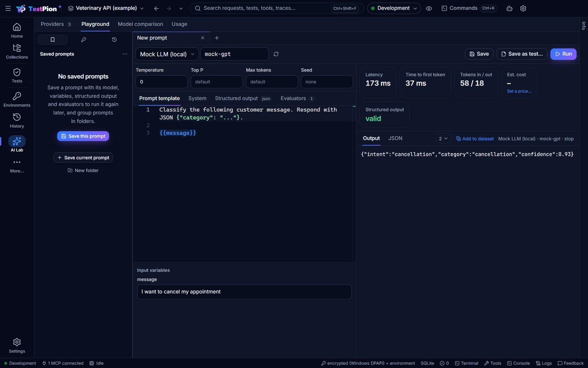Click the Set a price link
The height and width of the screenshot is (368, 588).
(x=519, y=91)
